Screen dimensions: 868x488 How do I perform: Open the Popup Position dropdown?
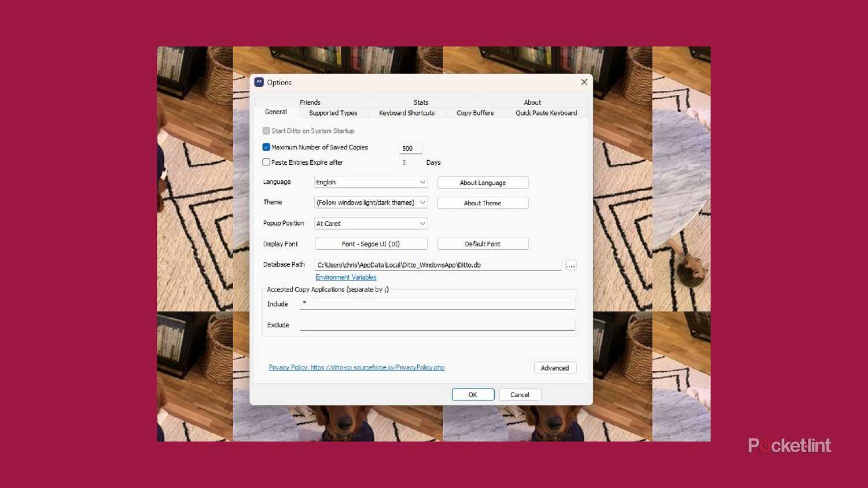370,224
